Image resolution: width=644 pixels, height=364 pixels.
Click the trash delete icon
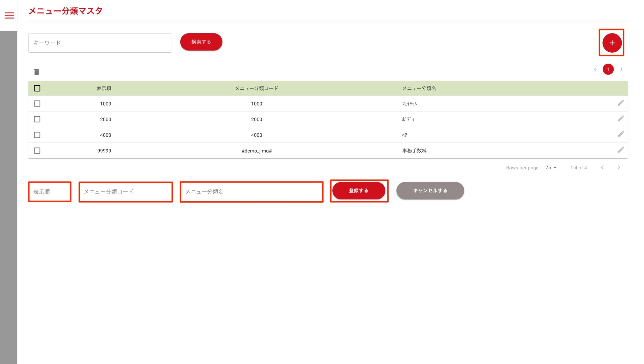pyautogui.click(x=37, y=72)
